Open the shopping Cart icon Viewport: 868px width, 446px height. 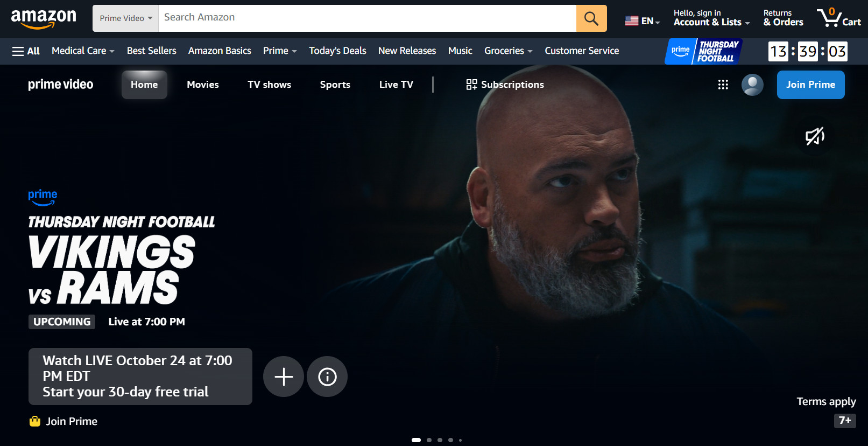(x=838, y=18)
